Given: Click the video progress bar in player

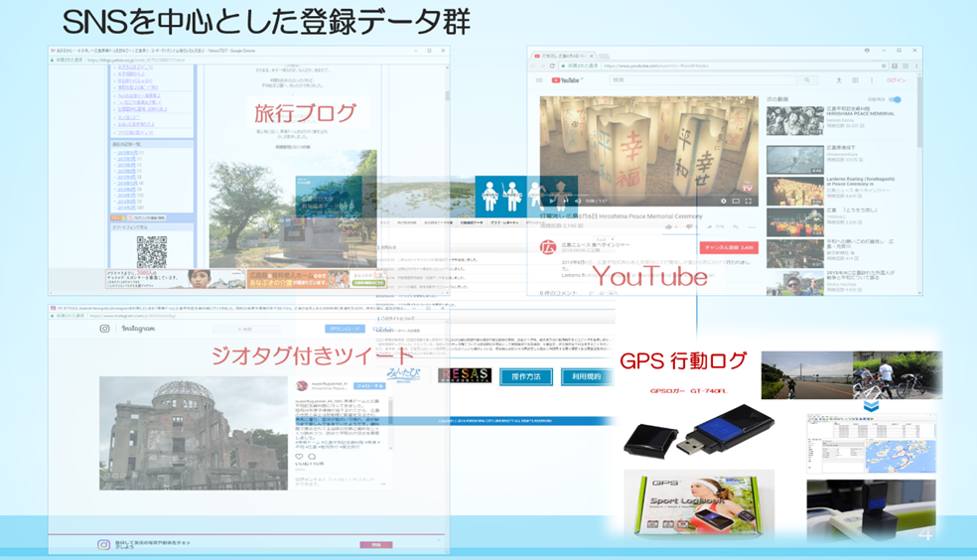Looking at the screenshot, I should click(648, 194).
